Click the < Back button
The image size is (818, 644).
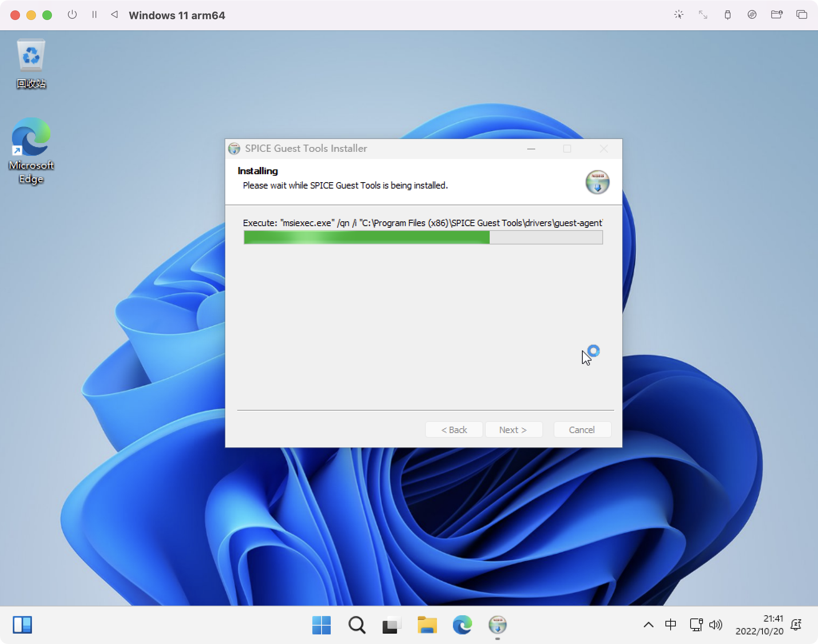click(x=454, y=429)
